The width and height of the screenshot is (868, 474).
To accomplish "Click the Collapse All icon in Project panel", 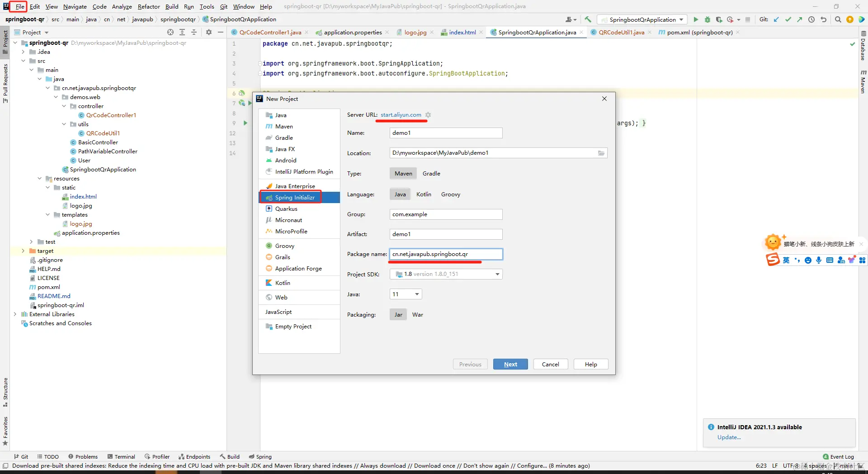I will (x=194, y=32).
